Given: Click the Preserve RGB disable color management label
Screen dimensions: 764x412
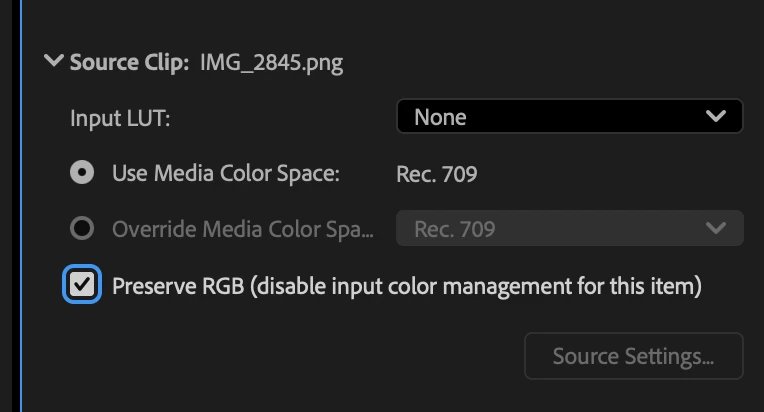Looking at the screenshot, I should point(407,286).
